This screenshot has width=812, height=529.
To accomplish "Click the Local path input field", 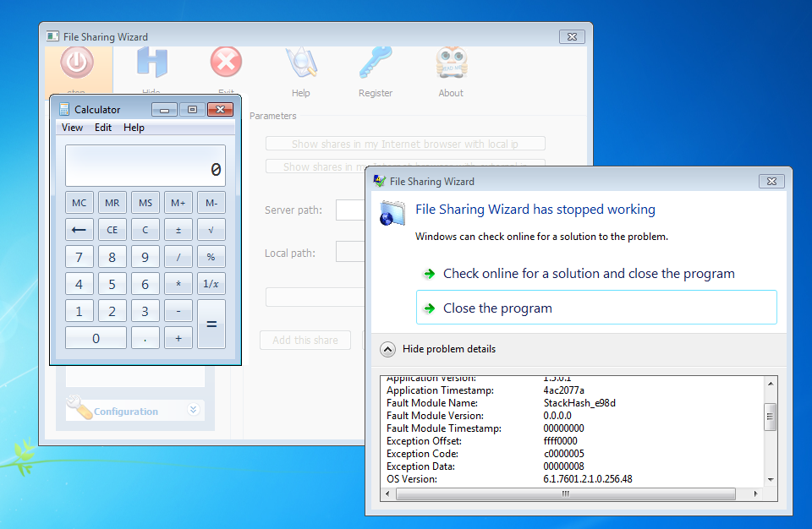I will [350, 252].
